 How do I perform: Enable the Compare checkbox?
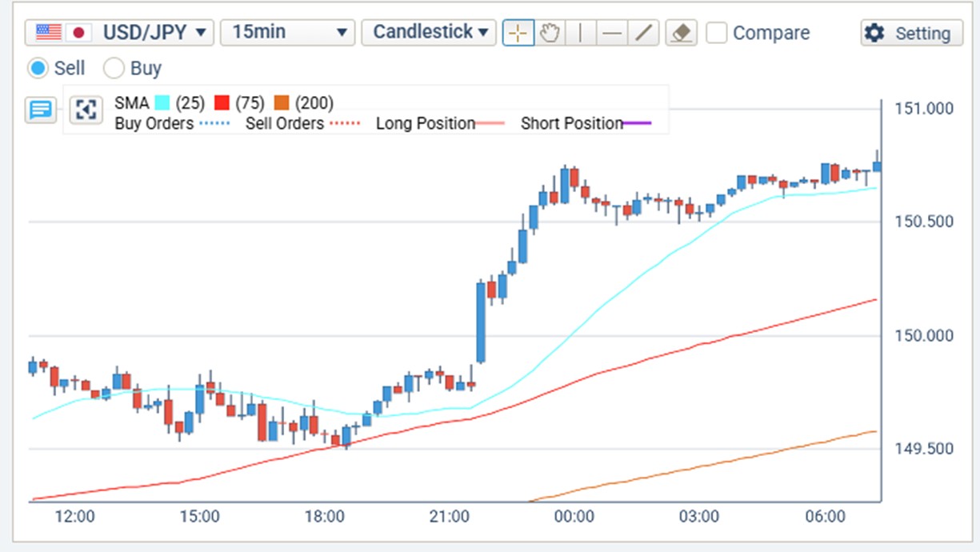717,33
